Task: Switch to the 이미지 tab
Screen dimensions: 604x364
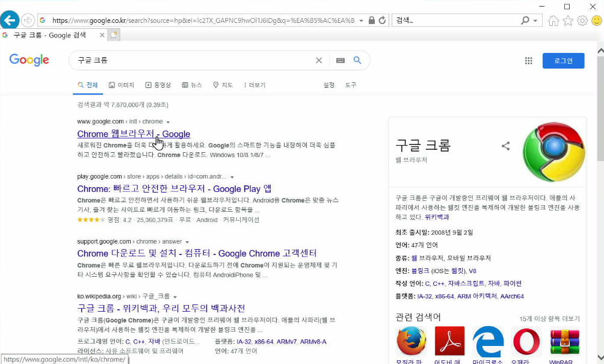Action: [122, 85]
